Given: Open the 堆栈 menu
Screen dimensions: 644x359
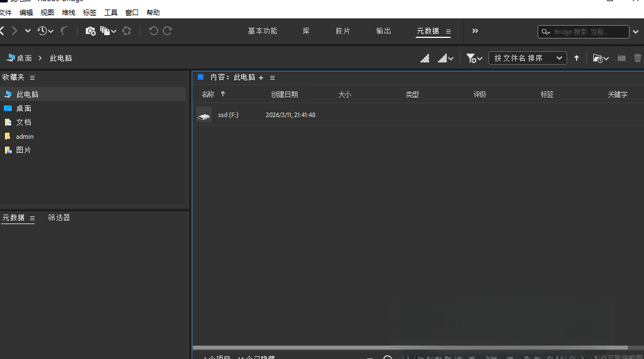Looking at the screenshot, I should point(69,13).
